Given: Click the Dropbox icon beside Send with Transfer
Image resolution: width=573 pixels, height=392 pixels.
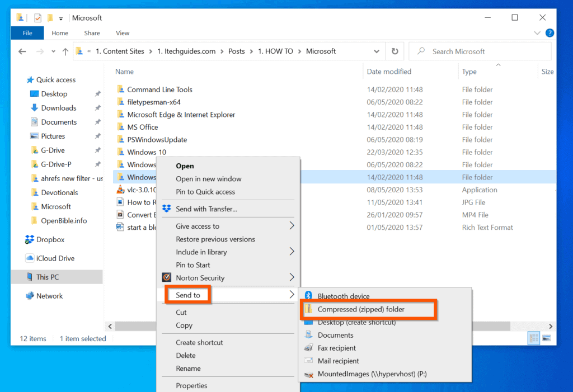Looking at the screenshot, I should coord(167,209).
